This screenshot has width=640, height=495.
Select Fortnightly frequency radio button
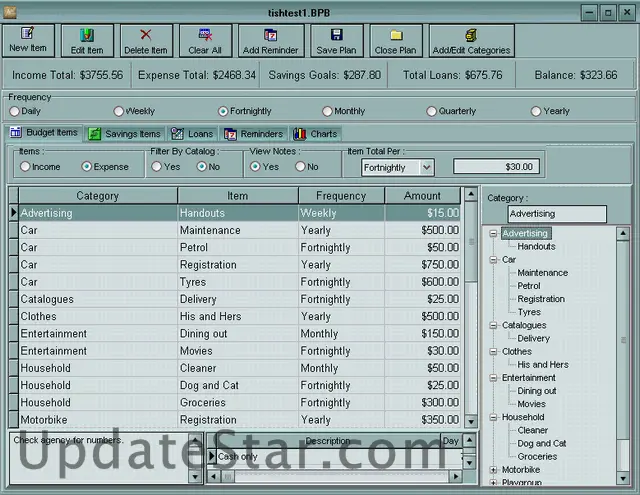223,111
